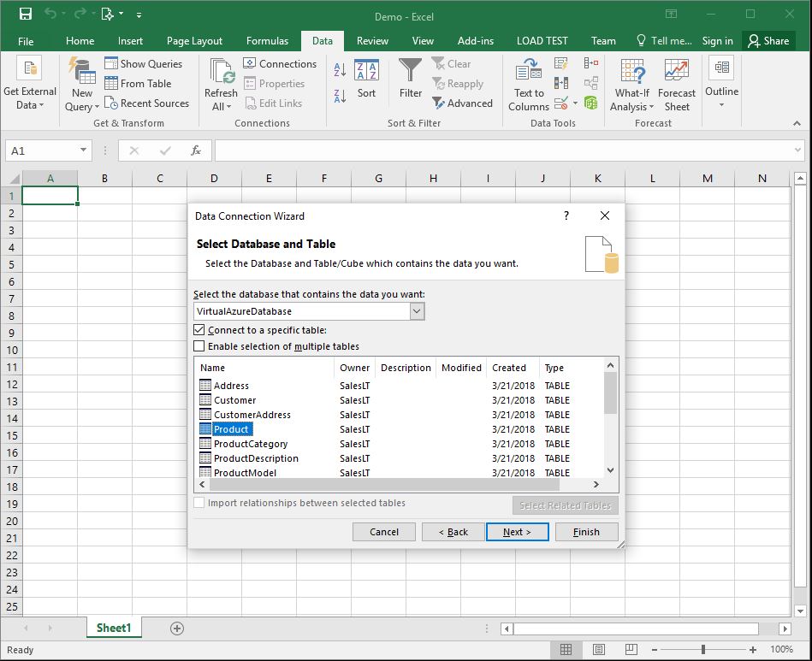
Task: Enable selection of multiple tables
Action: pyautogui.click(x=199, y=344)
